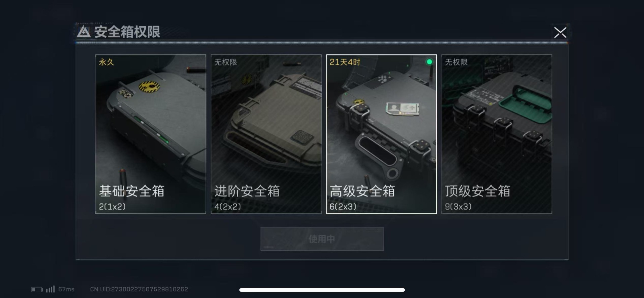The height and width of the screenshot is (298, 644).
Task: Select the 高级安全箱 card
Action: coord(382,134)
